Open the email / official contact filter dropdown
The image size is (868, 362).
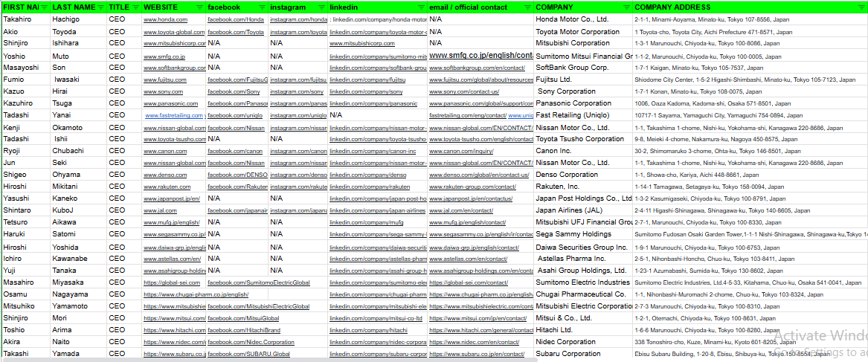(527, 7)
